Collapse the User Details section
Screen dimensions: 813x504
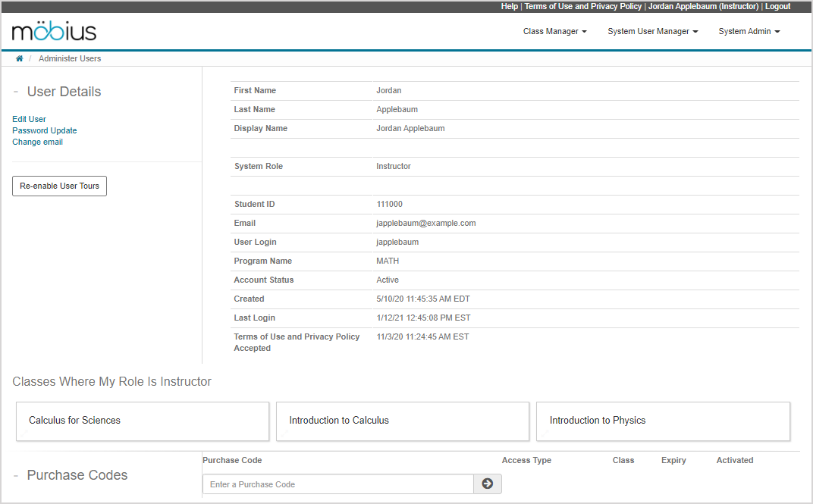pos(15,89)
